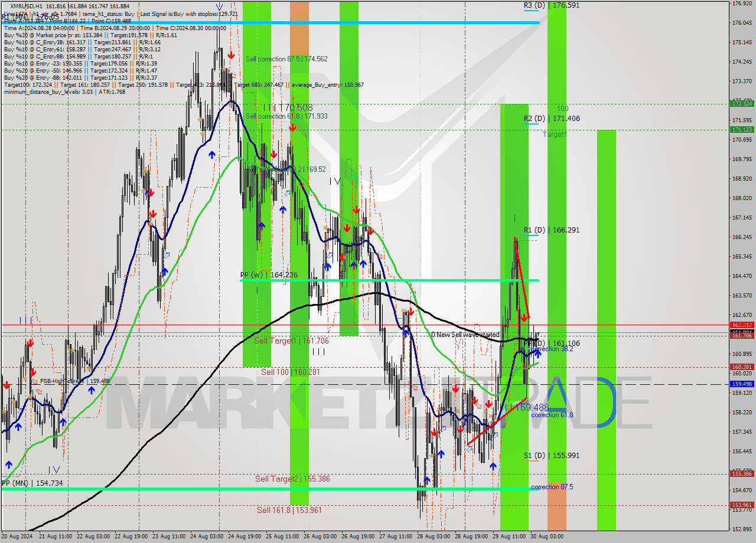
Task: Click the blue 'correction 61.8' label
Action: coord(552,415)
